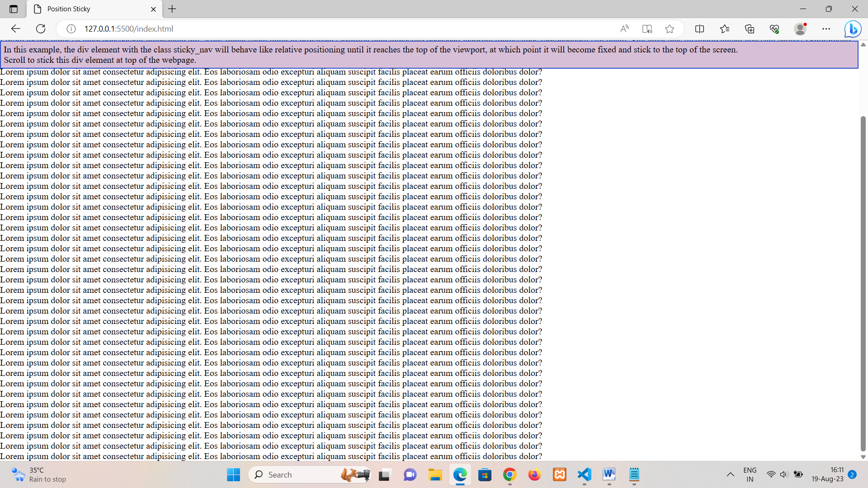Viewport: 868px width, 488px height.
Task: Open Wi-Fi network settings icon
Action: pyautogui.click(x=771, y=474)
